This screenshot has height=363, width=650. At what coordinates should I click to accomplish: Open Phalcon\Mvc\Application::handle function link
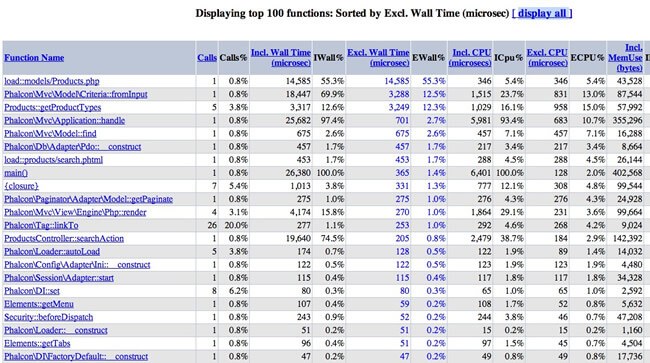click(x=65, y=121)
